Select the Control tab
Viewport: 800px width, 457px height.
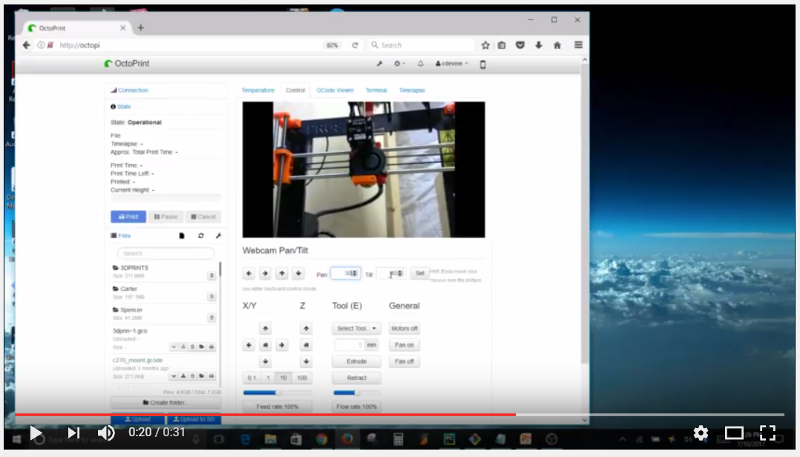(x=295, y=90)
